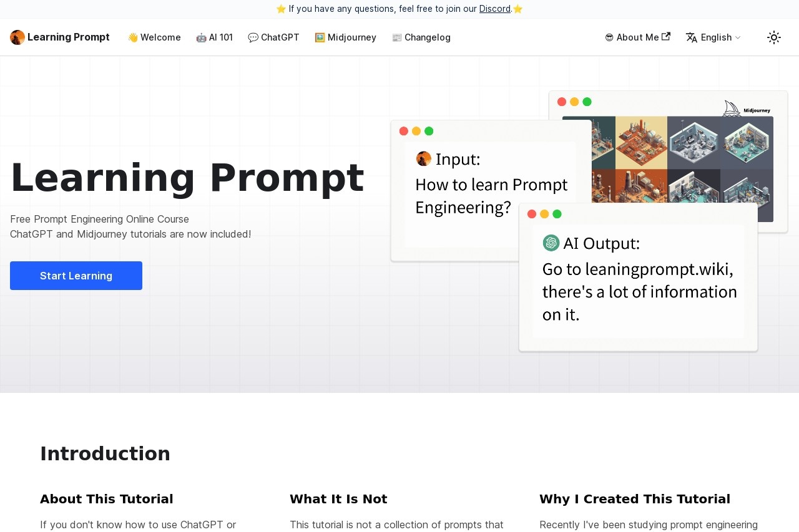The width and height of the screenshot is (799, 532).
Task: Click the framed picture icon beside Midjourney
Action: 319,37
